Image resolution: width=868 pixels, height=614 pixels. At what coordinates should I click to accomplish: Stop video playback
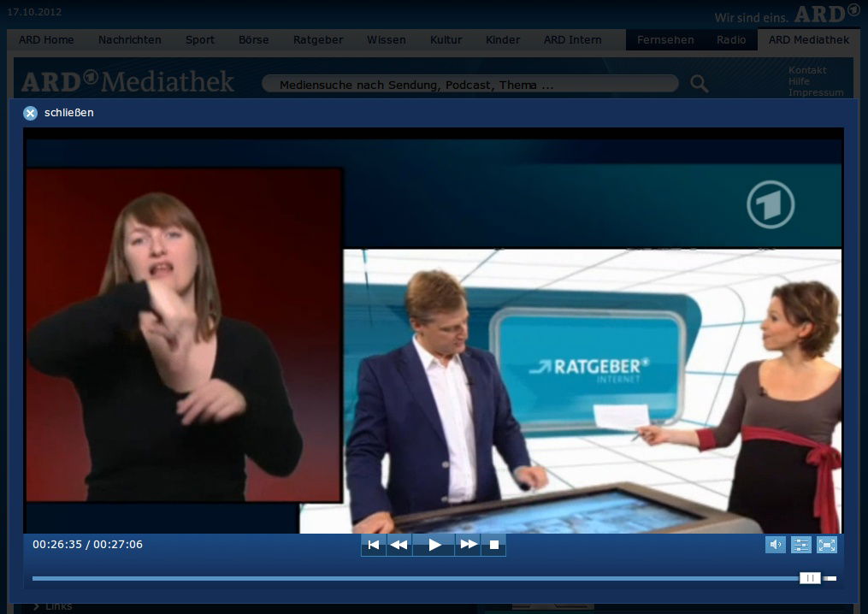click(x=493, y=545)
